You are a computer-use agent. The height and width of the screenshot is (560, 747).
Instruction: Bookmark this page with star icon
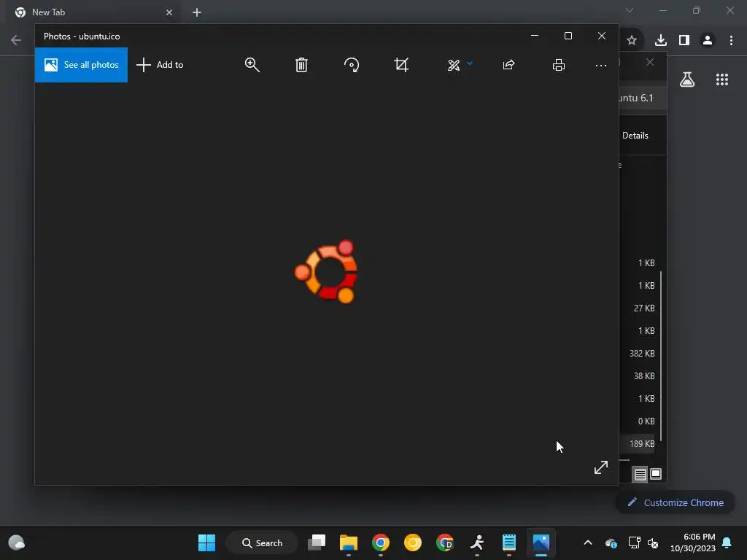point(632,41)
